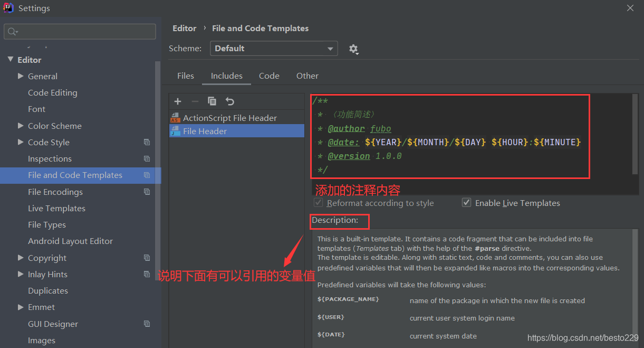Click the template editor scrollbar
The image size is (644, 348).
635,135
